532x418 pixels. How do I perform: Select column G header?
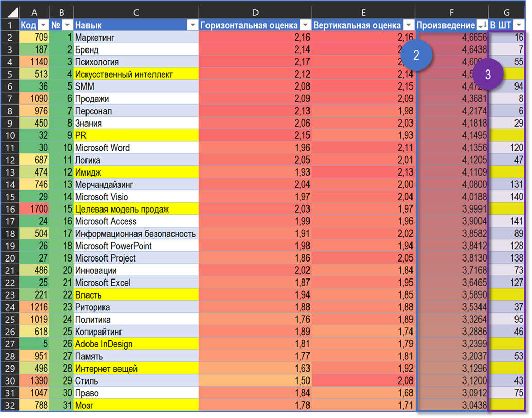[x=506, y=12]
